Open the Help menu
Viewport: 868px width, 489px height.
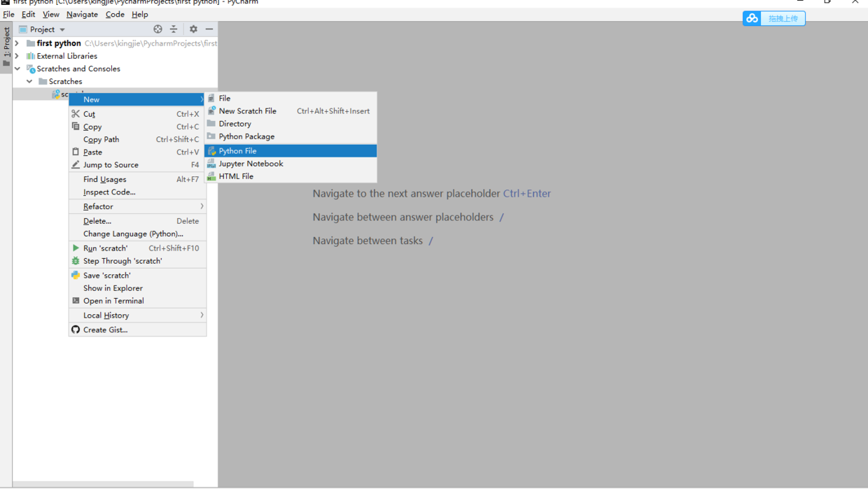[x=140, y=14]
